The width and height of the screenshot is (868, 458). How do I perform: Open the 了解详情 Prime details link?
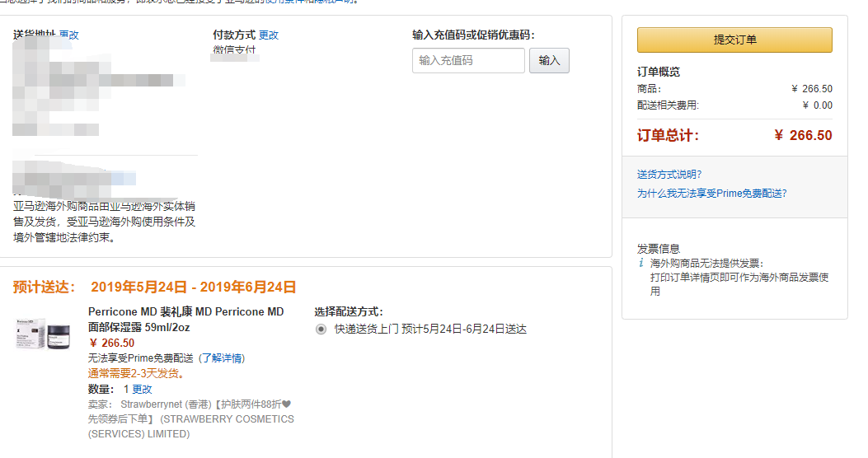click(222, 358)
